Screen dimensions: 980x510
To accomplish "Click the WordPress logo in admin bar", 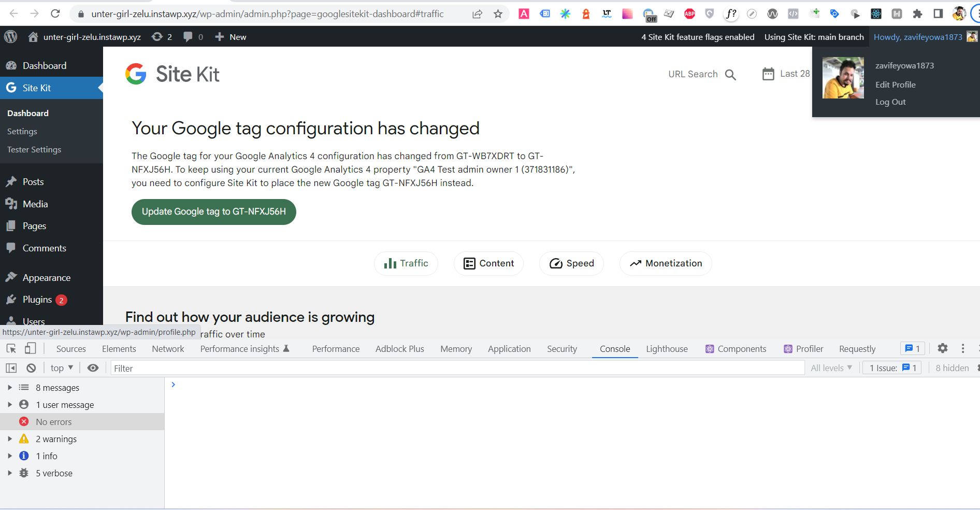I will 11,36.
